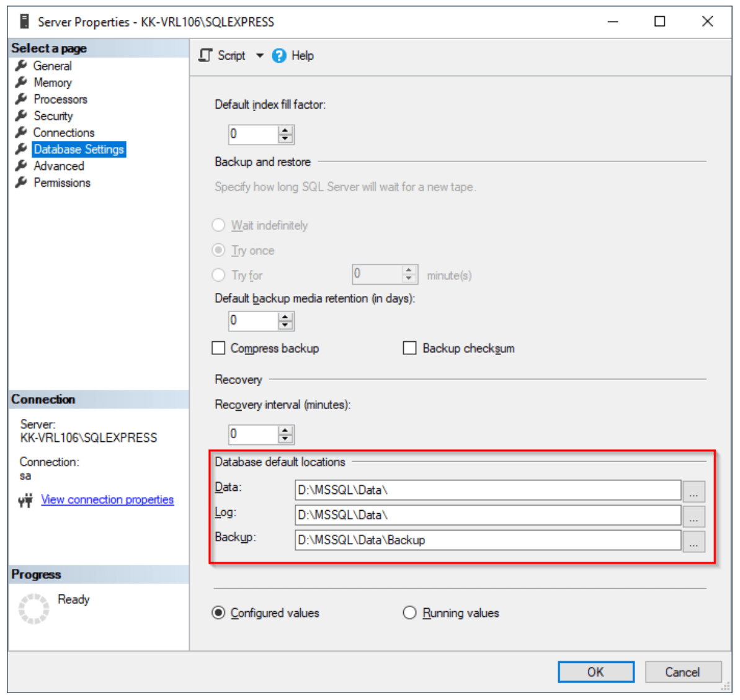The height and width of the screenshot is (700, 740).
Task: Open the Permissions page
Action: (x=62, y=182)
